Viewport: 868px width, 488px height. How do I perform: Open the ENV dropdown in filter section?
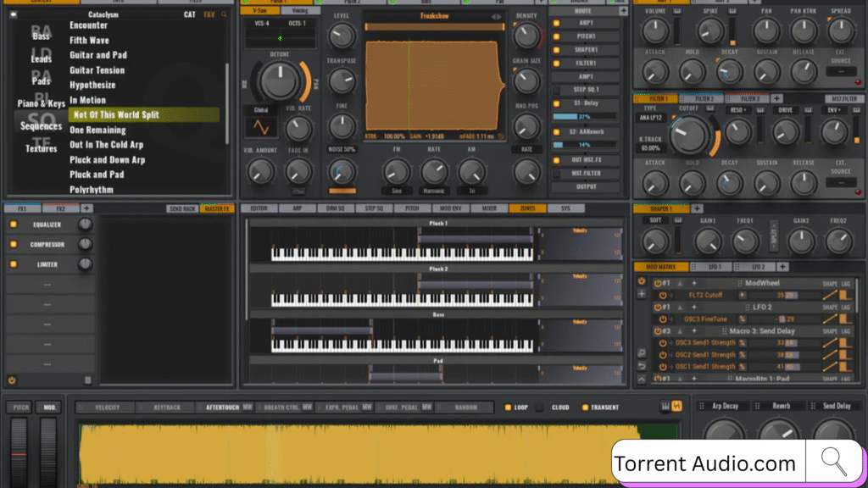(836, 110)
